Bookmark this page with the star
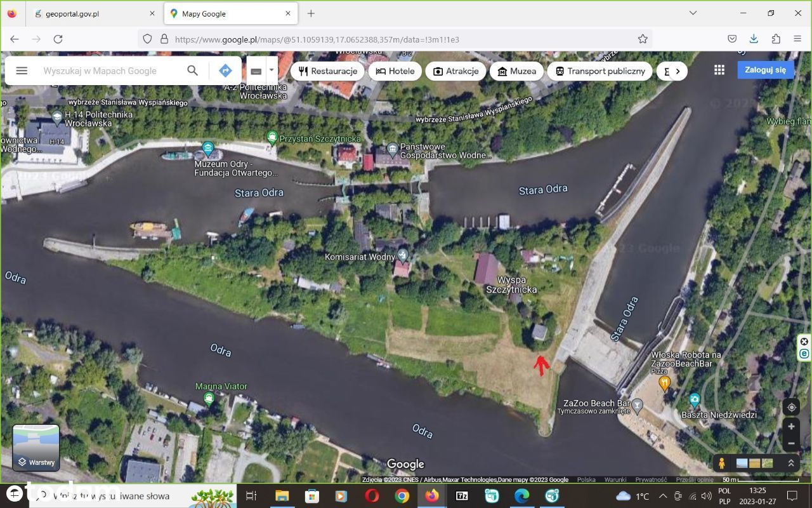812x508 pixels. click(643, 39)
